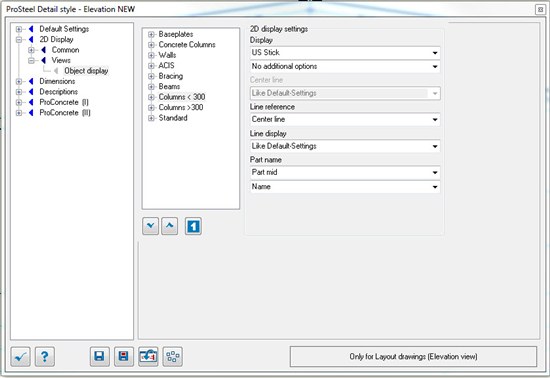The image size is (550, 378).
Task: Select the Baseplates label in list
Action: 176,34
